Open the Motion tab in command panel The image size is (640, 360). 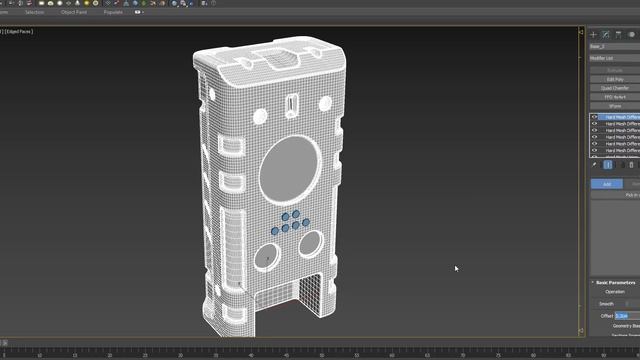coord(632,35)
